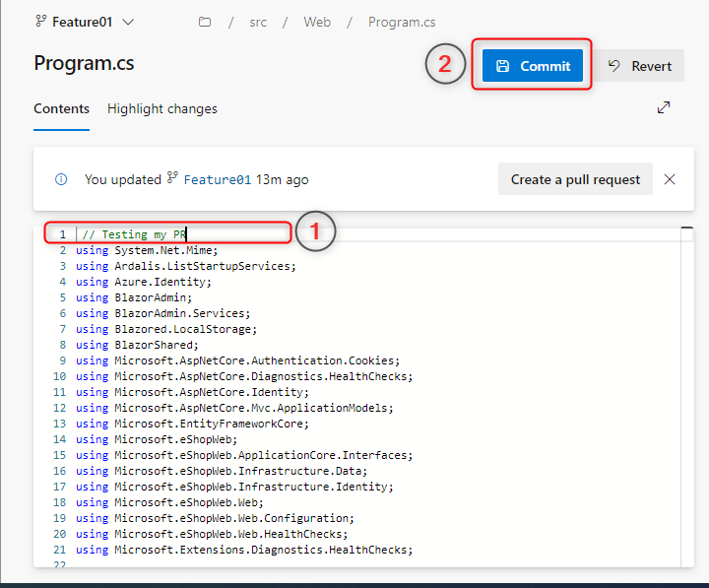
Task: Click the Infrastructure.Identity using line
Action: click(x=234, y=487)
